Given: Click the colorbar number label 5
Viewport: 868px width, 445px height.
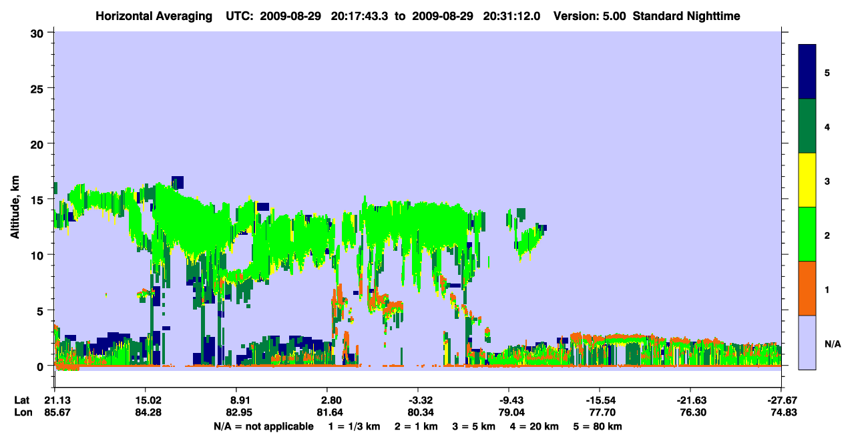Looking at the screenshot, I should click(x=827, y=73).
